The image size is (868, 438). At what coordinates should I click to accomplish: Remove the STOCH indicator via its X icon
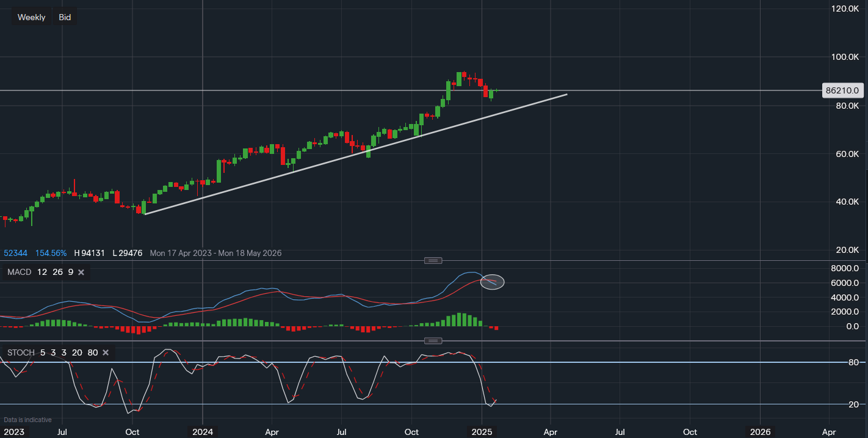tap(105, 352)
